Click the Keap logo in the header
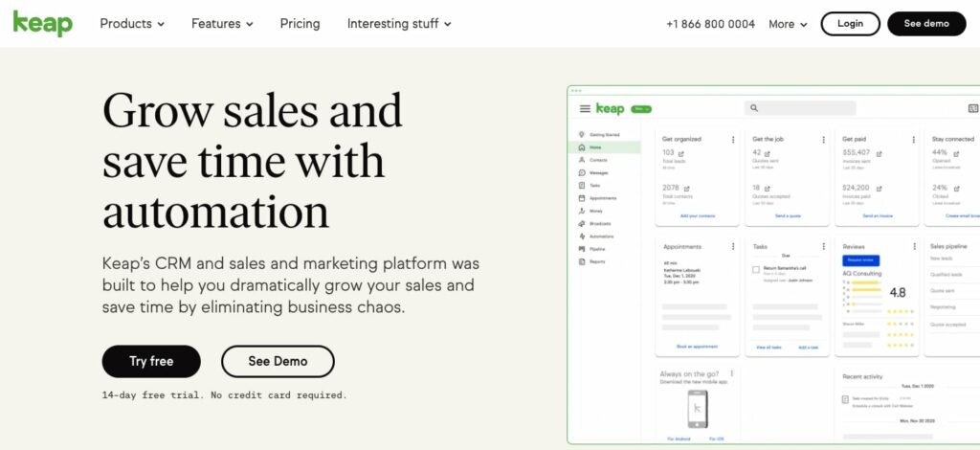 (42, 23)
